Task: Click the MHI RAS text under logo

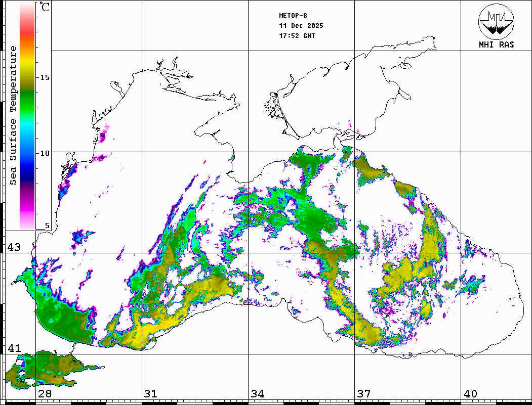Action: [496, 44]
